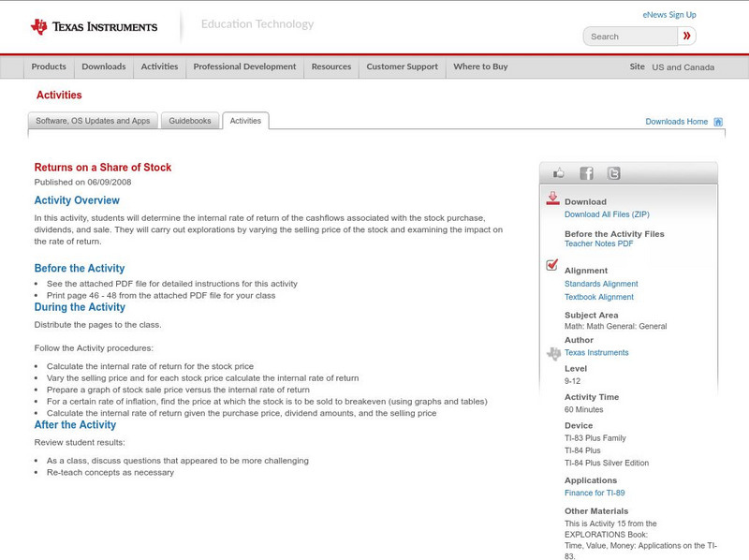The image size is (749, 560).
Task: Click the Before the Activity heading
Action: (x=80, y=269)
